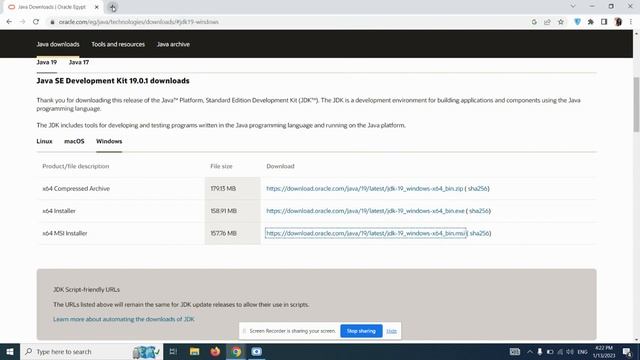Click the page vertical scrollbar thumb
Image resolution: width=640 pixels, height=360 pixels.
click(x=636, y=104)
